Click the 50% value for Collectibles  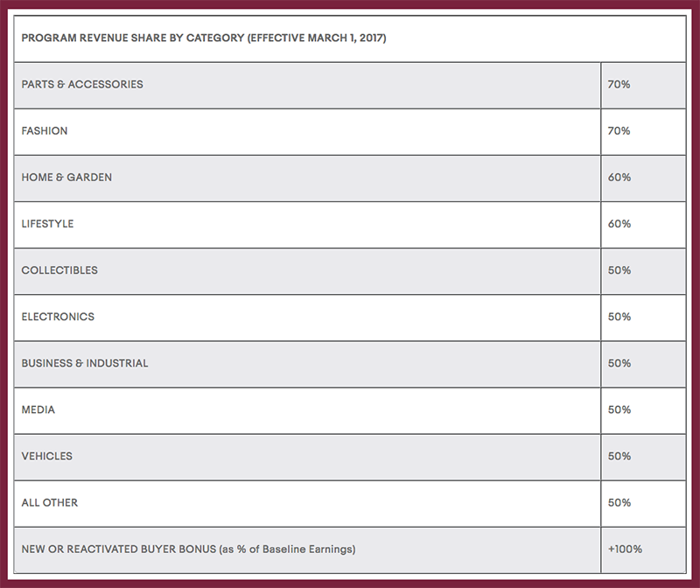click(x=619, y=270)
